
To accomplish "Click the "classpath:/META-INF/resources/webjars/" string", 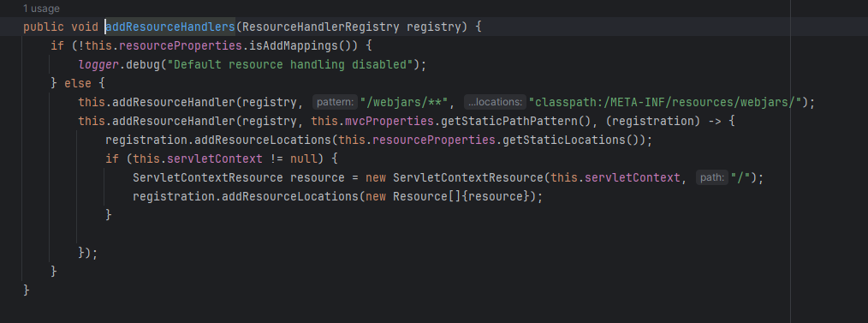I will tap(665, 102).
